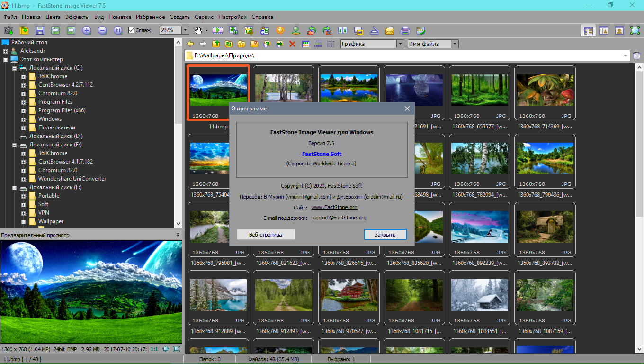Click the Acquire from camera icon

pyautogui.click(x=9, y=30)
